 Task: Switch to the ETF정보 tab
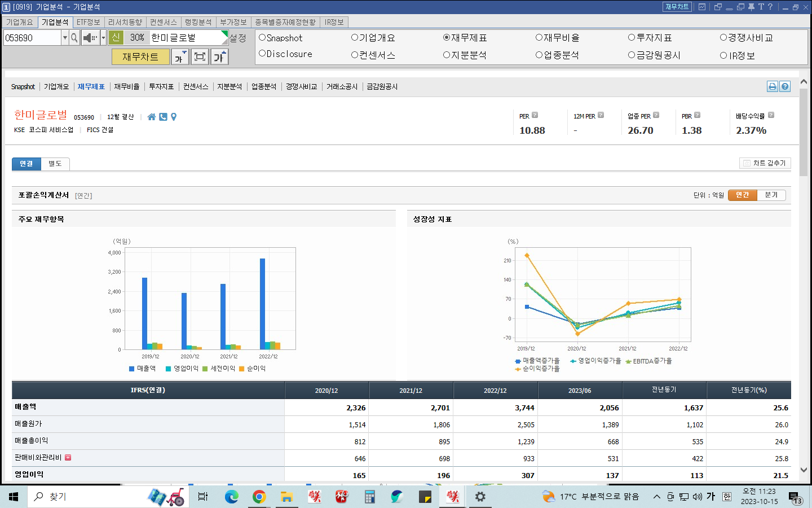point(89,22)
